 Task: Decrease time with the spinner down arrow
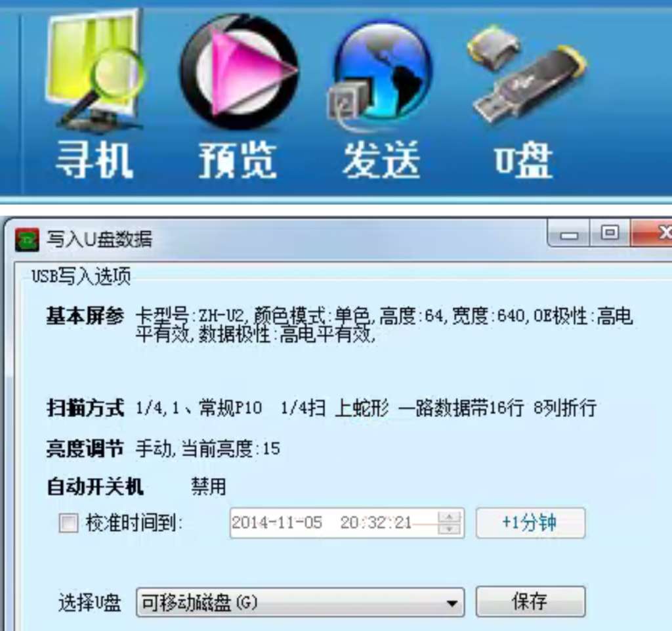449,529
